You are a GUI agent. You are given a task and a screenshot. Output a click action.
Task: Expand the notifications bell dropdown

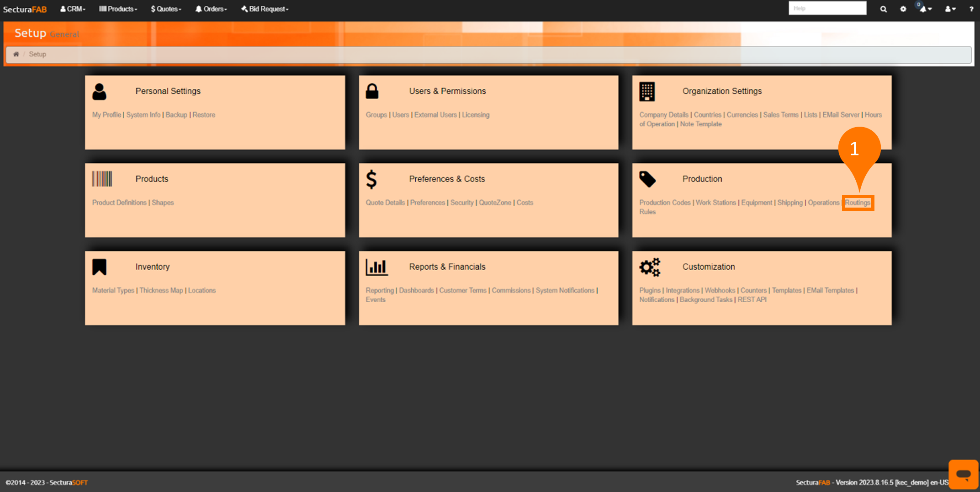[x=925, y=9]
